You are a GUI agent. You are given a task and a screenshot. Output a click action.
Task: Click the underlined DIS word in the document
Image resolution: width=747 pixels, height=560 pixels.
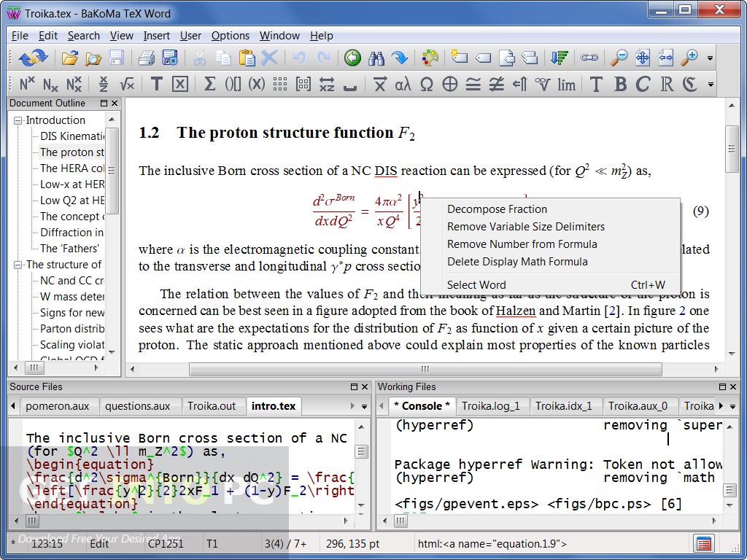(x=386, y=171)
